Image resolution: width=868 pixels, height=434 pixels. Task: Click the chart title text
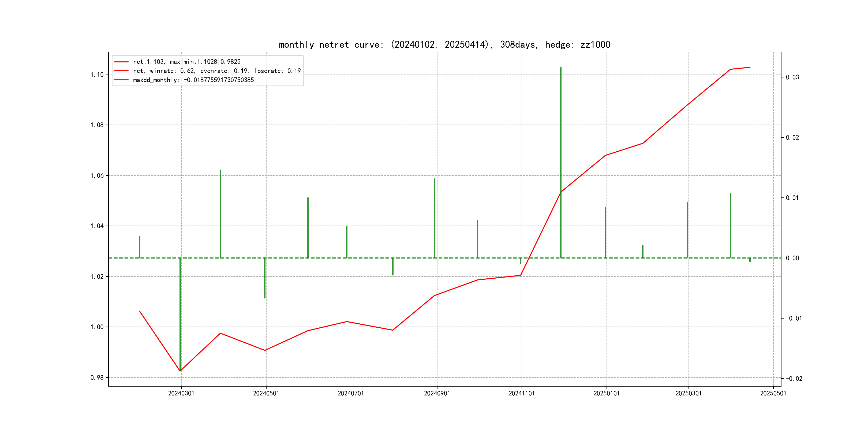(x=444, y=44)
